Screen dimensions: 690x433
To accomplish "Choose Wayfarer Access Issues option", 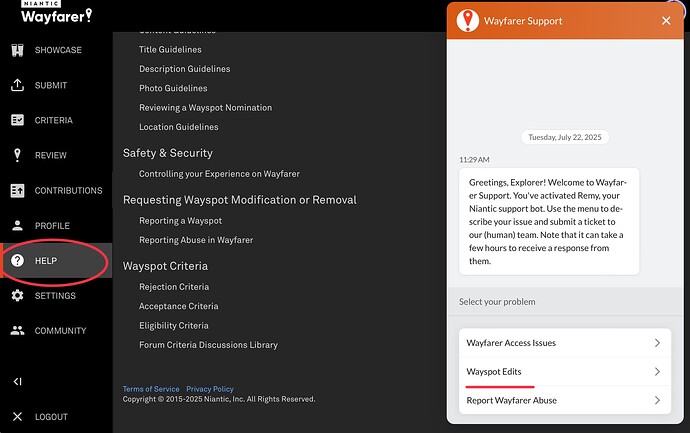I will (x=565, y=343).
